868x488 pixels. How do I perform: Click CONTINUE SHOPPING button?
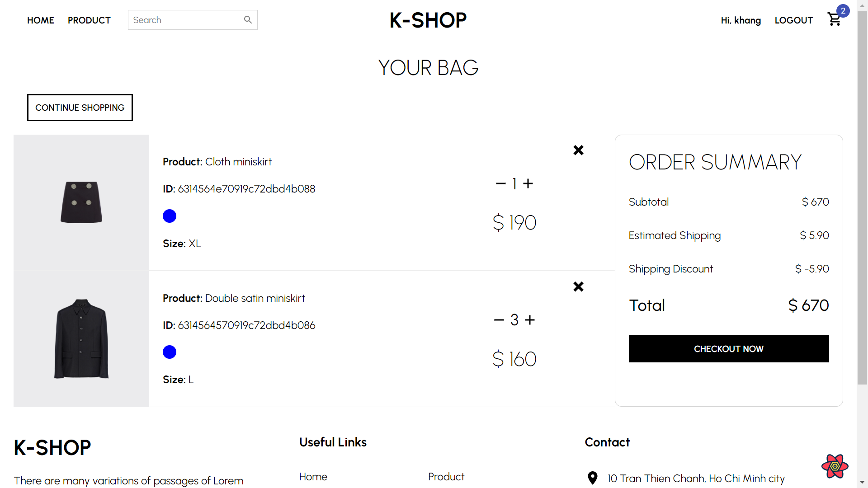[x=80, y=108]
